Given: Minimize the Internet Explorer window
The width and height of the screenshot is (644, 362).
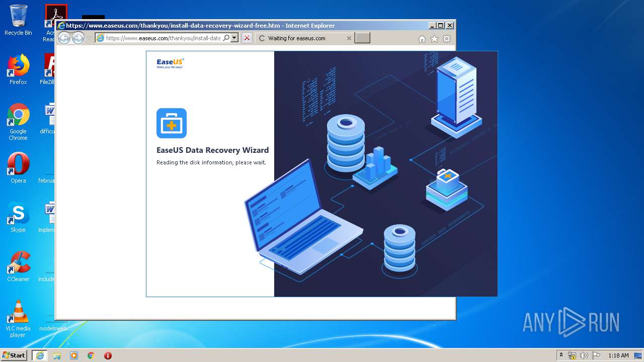Looking at the screenshot, I should (432, 26).
